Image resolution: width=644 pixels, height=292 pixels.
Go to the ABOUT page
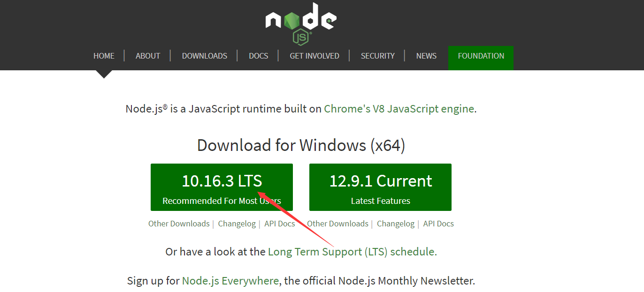tap(148, 56)
